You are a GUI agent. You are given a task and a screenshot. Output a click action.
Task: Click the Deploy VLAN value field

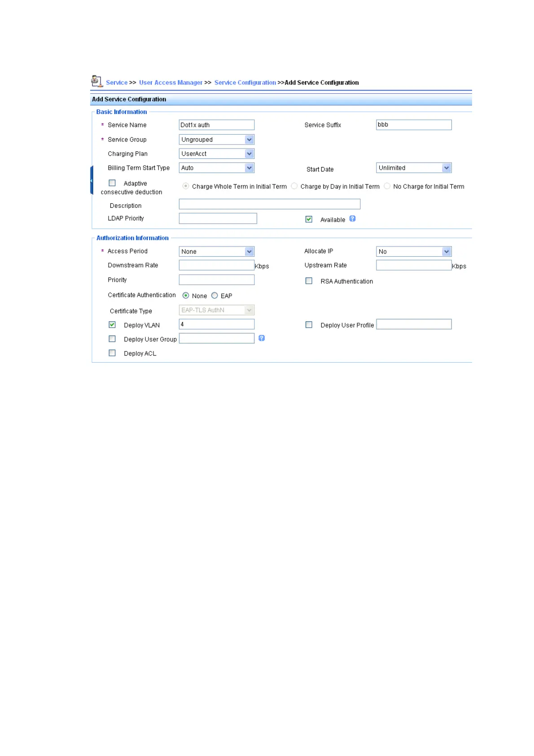[x=217, y=324]
